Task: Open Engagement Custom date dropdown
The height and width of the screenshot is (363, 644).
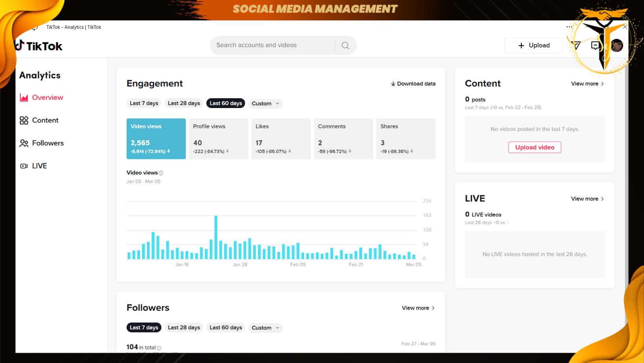Action: pos(265,104)
